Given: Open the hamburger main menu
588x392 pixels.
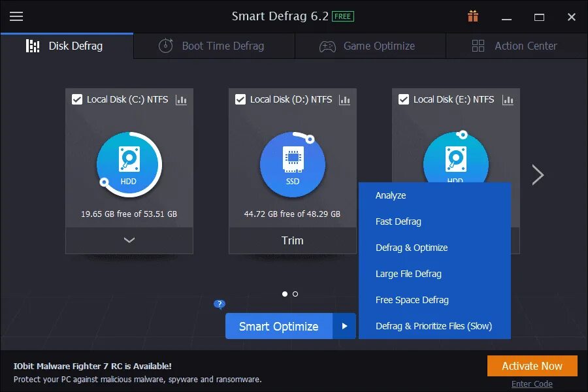Looking at the screenshot, I should click(16, 16).
